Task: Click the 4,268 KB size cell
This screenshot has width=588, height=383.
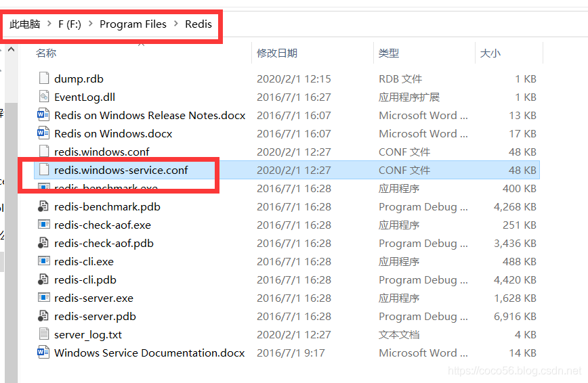Action: click(515, 206)
